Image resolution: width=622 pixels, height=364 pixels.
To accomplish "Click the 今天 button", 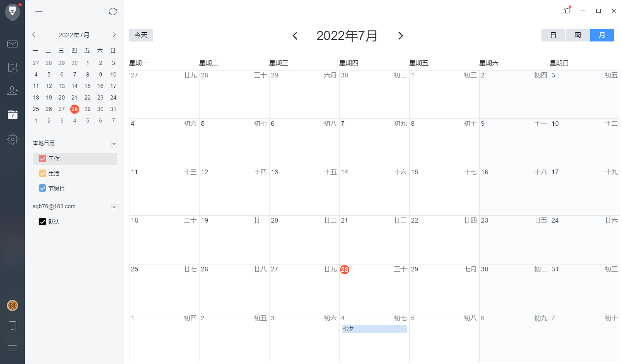I will click(141, 35).
